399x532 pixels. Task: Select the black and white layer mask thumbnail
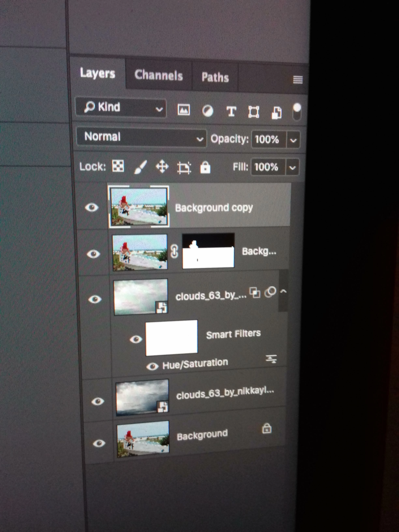tap(208, 251)
